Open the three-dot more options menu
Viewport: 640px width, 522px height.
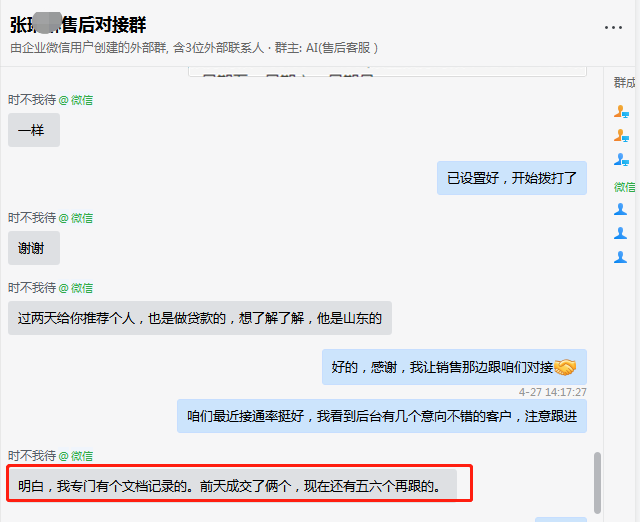tap(613, 27)
